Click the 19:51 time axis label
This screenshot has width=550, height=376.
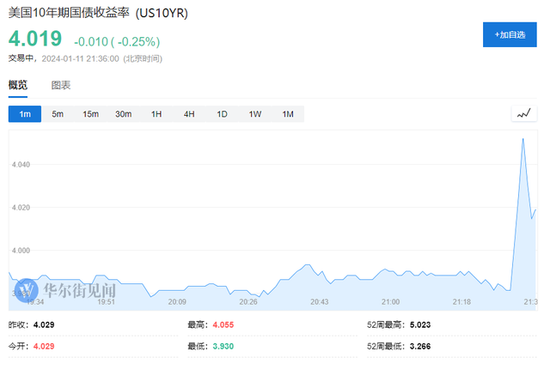(106, 302)
